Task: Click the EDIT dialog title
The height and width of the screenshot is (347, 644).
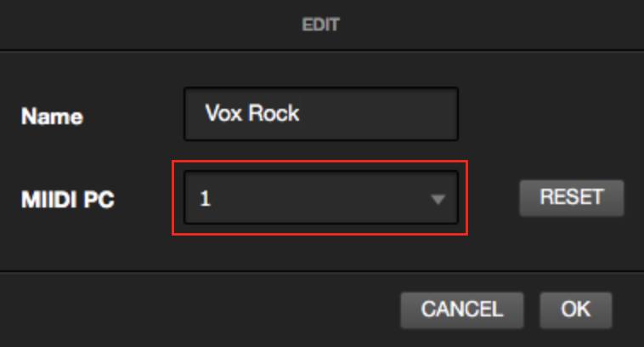Action: tap(320, 25)
